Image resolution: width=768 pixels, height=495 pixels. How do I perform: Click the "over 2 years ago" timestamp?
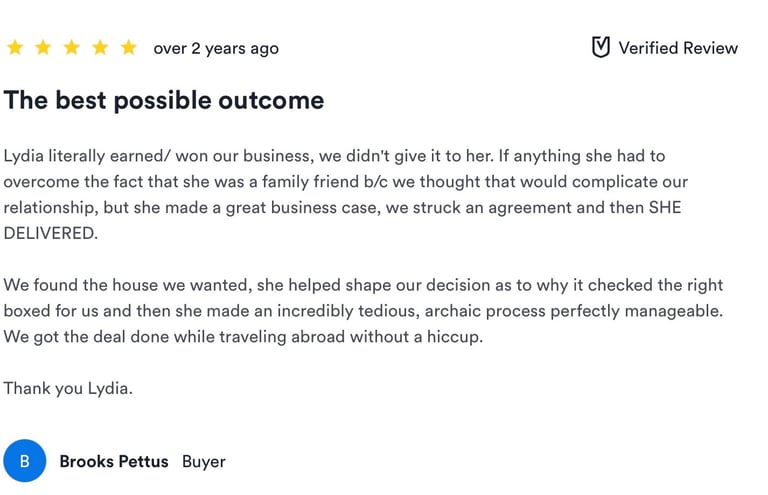[x=216, y=48]
